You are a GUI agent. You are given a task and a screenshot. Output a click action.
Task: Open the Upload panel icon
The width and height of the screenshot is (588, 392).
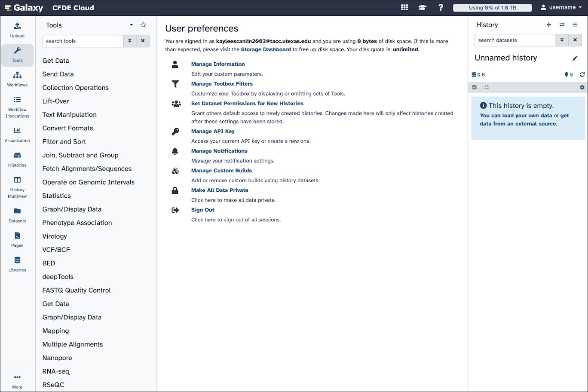(17, 30)
